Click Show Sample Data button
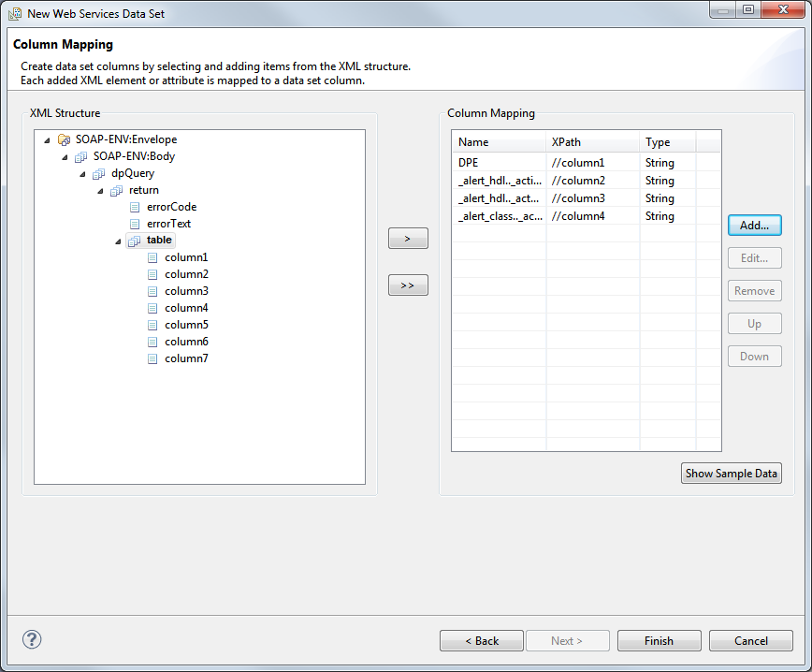Viewport: 812px width, 672px height. tap(731, 474)
